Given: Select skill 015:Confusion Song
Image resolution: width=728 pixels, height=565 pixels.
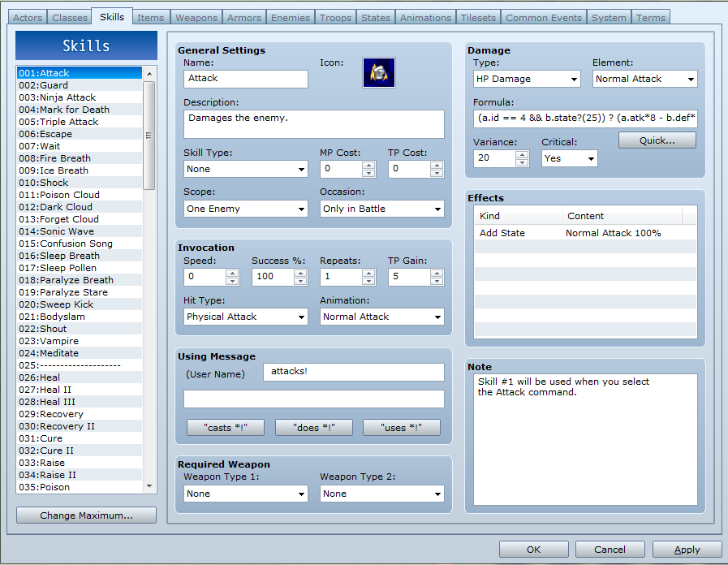Looking at the screenshot, I should point(80,244).
